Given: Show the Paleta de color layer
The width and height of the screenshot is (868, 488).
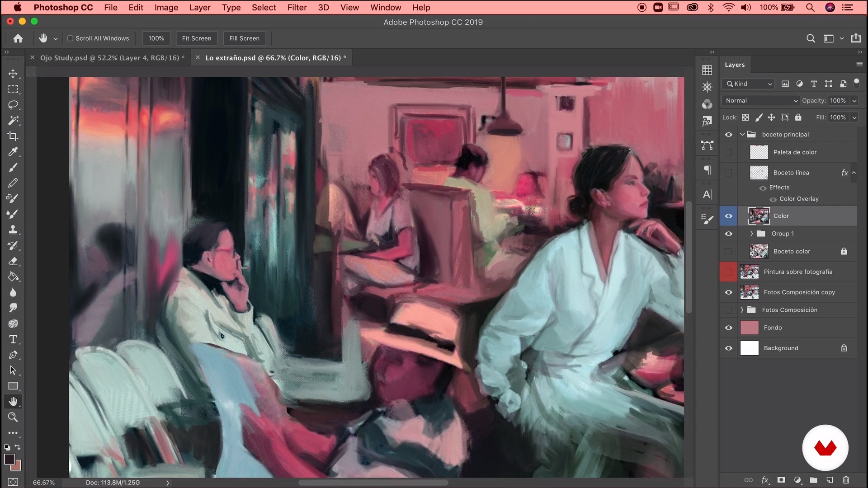Looking at the screenshot, I should (728, 152).
